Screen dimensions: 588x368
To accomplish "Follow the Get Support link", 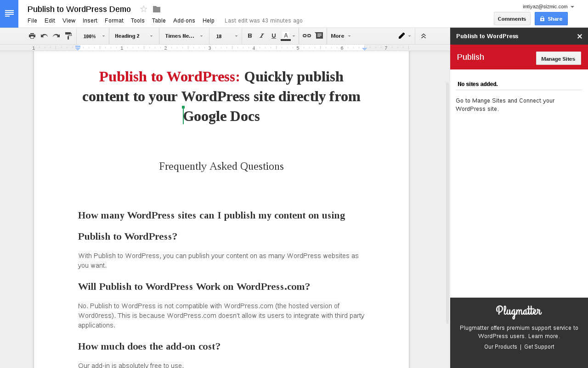I will click(539, 347).
